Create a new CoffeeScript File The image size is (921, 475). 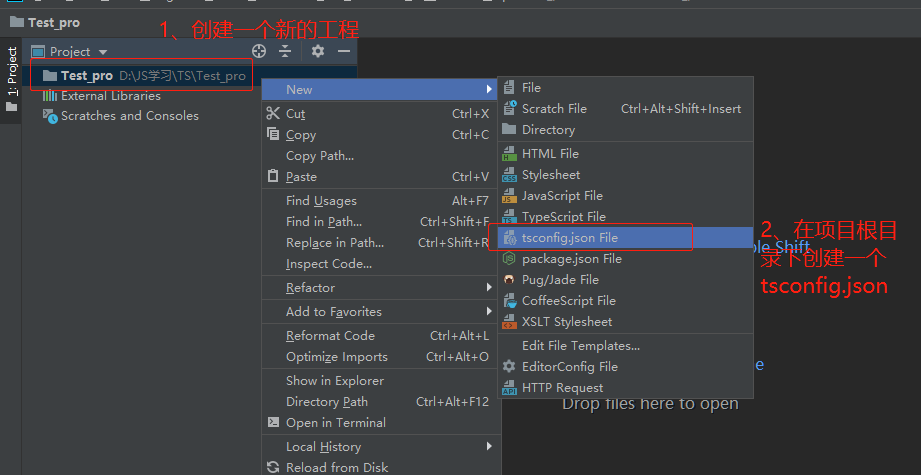[x=626, y=301]
